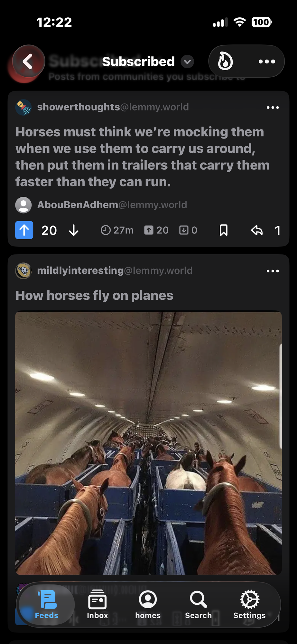This screenshot has width=297, height=644.
Task: Open the hot sort flame icon
Action: pos(225,61)
